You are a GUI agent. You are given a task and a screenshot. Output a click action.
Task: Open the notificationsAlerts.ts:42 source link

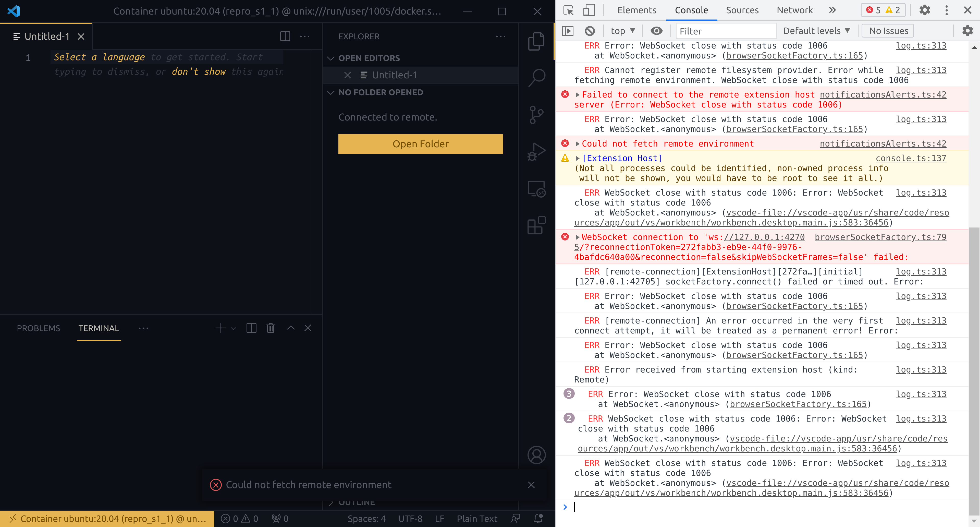pos(883,94)
